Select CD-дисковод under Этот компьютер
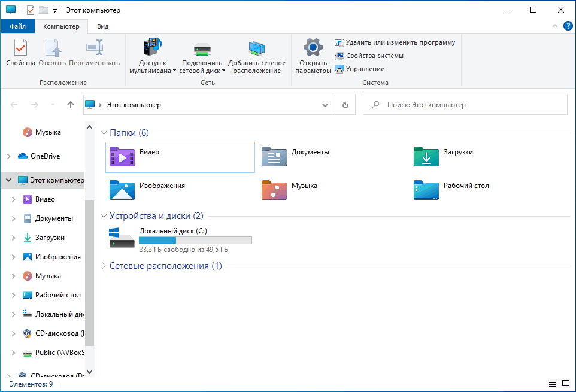576x392 pixels. (54, 333)
